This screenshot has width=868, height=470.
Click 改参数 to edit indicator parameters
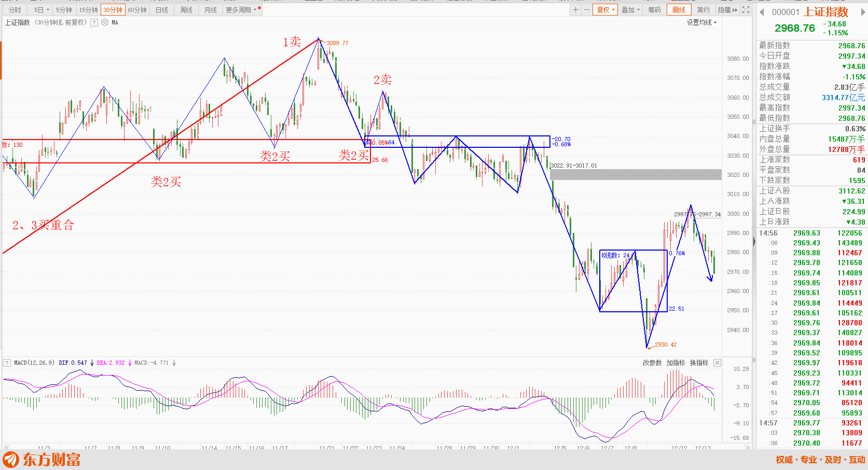[652, 363]
